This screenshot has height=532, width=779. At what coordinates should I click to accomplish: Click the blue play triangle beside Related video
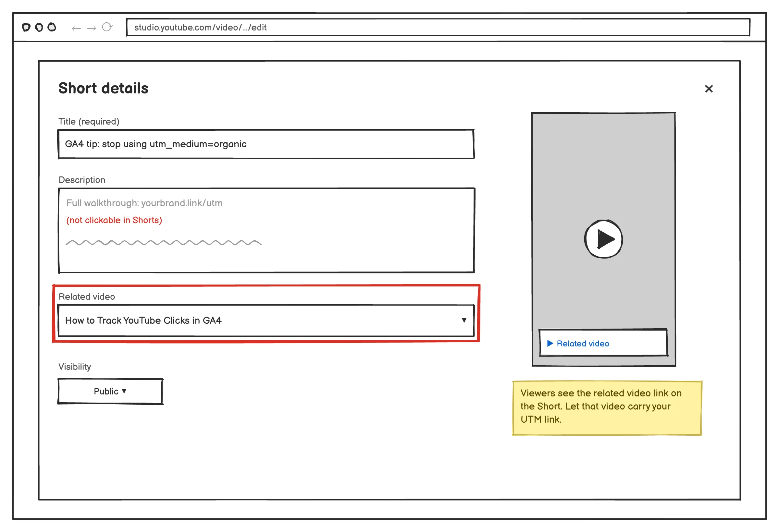pyautogui.click(x=550, y=344)
